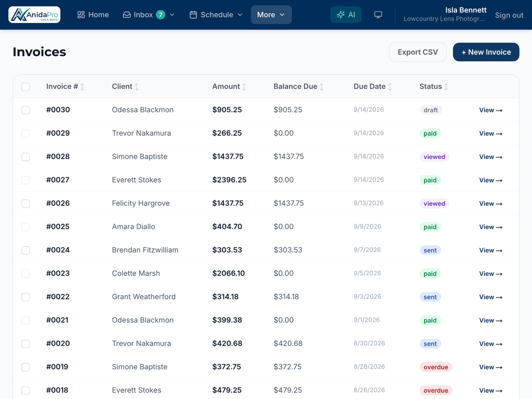Click the sent badge on invoice #0024
The image size is (532, 399).
430,250
